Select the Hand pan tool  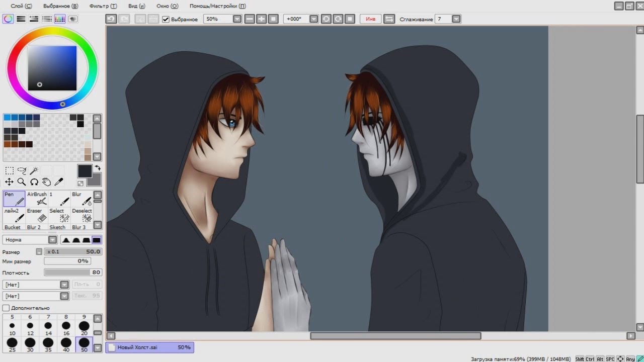point(46,182)
